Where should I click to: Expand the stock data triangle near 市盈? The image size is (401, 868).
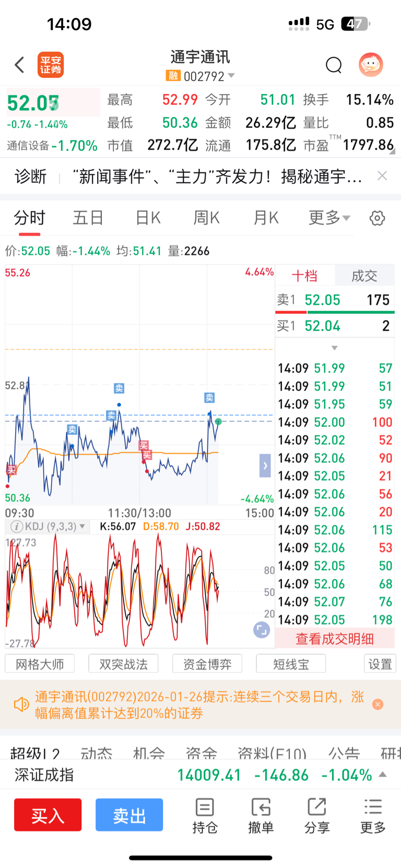point(392,152)
